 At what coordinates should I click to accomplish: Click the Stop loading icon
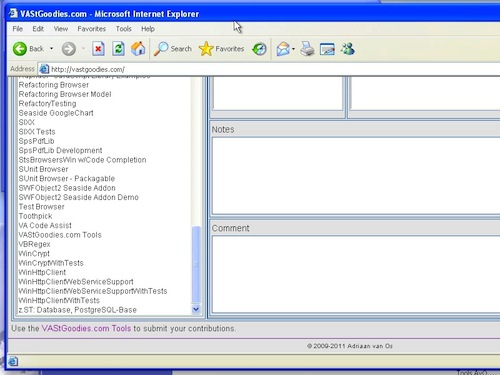tap(98, 49)
